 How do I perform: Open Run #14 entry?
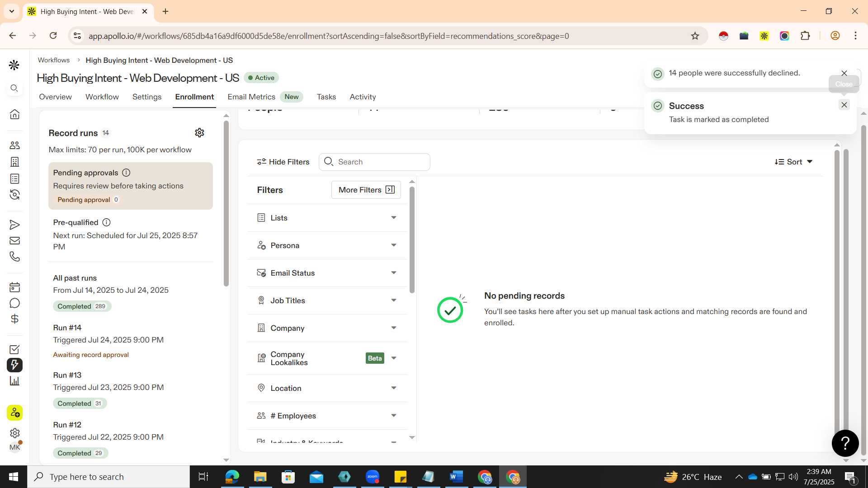coord(131,341)
